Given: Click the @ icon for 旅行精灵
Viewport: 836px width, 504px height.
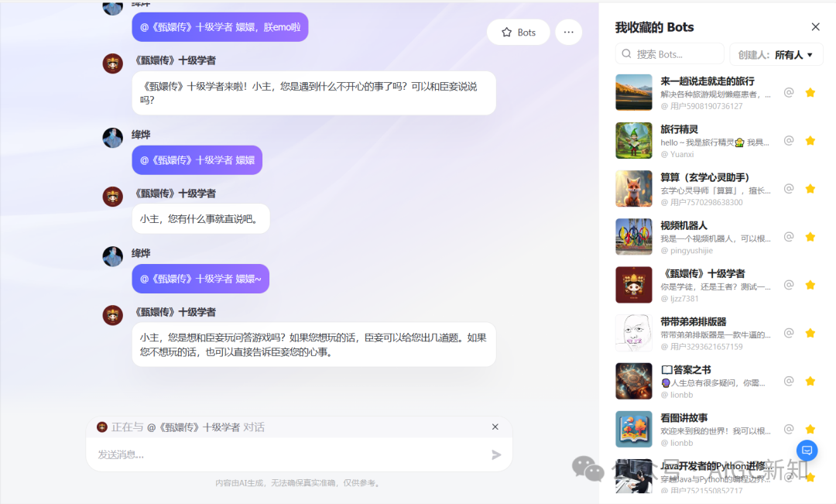Looking at the screenshot, I should [789, 141].
